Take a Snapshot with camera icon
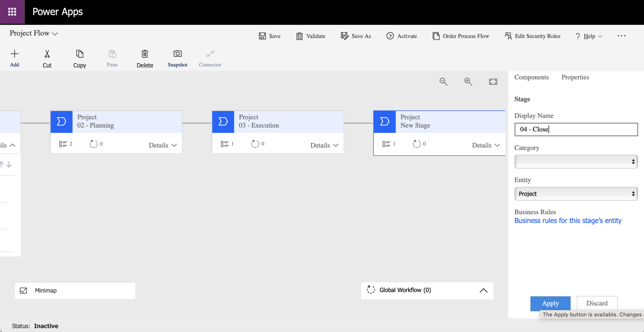 [177, 54]
